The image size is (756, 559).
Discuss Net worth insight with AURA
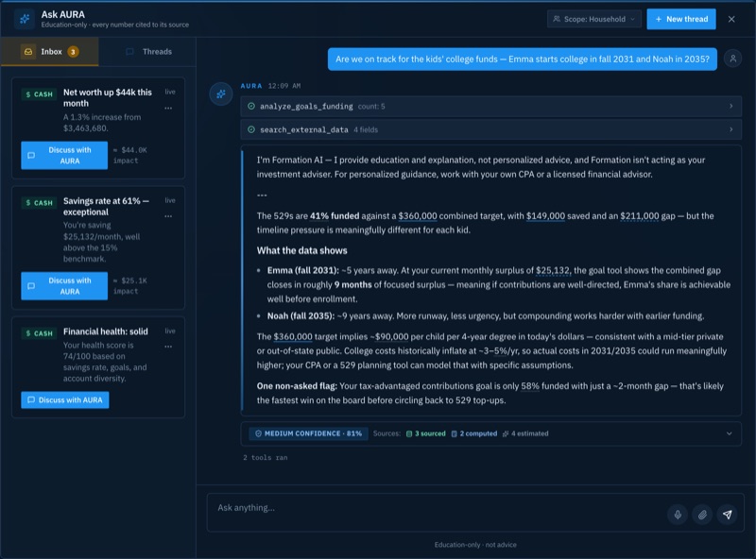64,155
